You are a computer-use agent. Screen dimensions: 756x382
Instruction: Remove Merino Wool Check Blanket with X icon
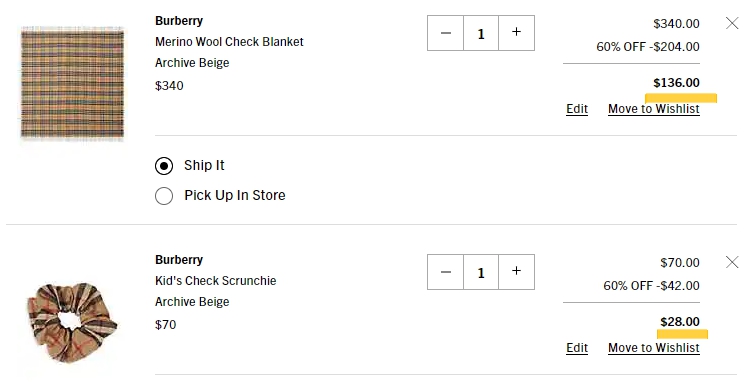(x=732, y=23)
